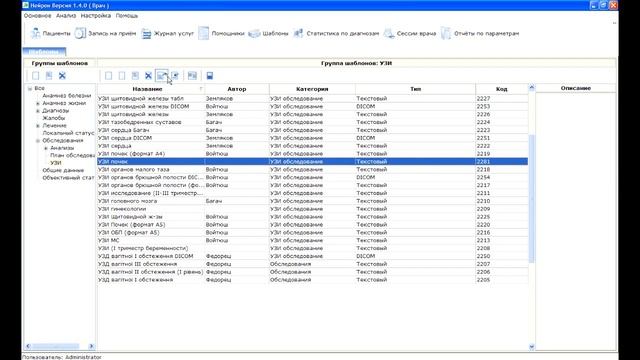Click the code cell 2250
Image resolution: width=640 pixels, height=360 pixels.
pos(502,256)
